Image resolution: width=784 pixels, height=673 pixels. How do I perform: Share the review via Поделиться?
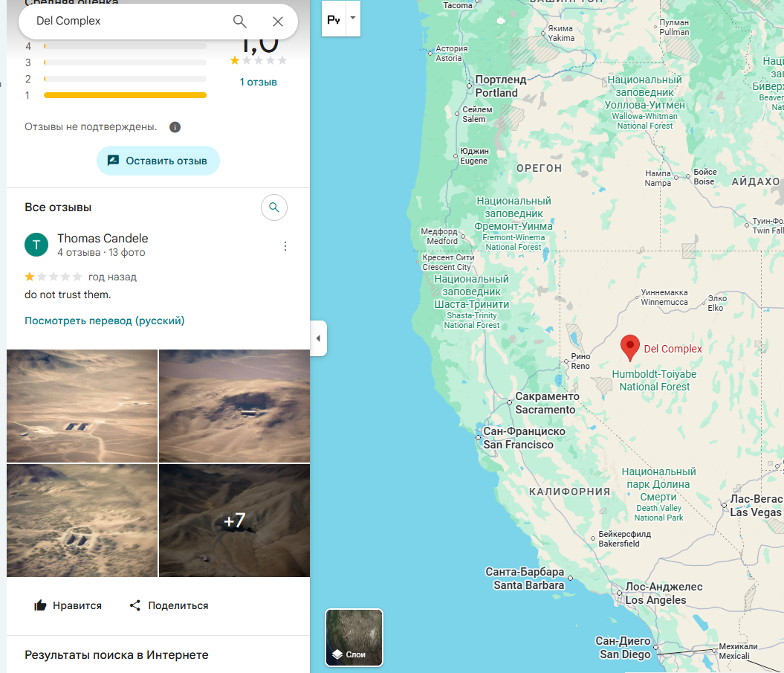169,605
